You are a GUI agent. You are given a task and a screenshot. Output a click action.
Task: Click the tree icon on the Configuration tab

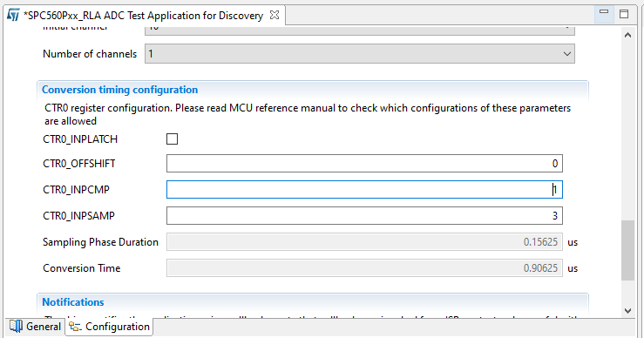(75, 327)
